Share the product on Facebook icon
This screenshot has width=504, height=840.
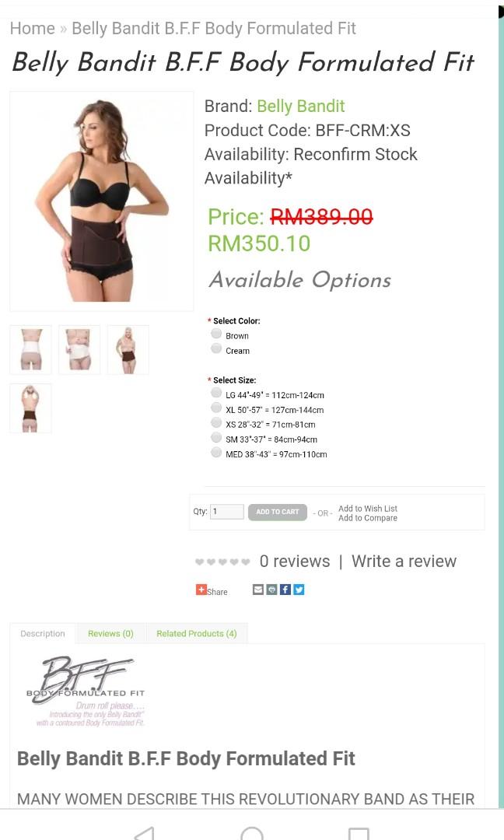click(x=285, y=590)
